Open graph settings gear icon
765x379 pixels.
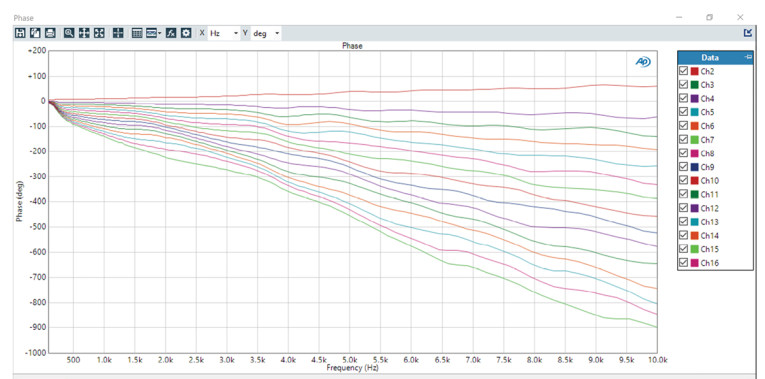pyautogui.click(x=186, y=33)
